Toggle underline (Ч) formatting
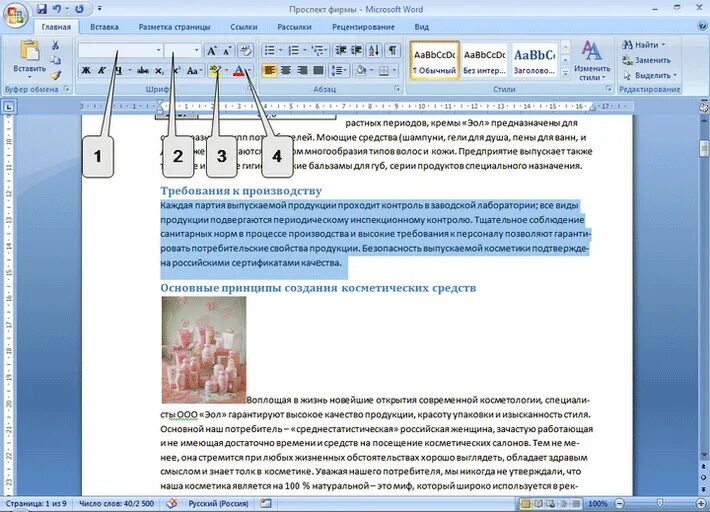Screen dimensions: 710x512 [x=118, y=71]
